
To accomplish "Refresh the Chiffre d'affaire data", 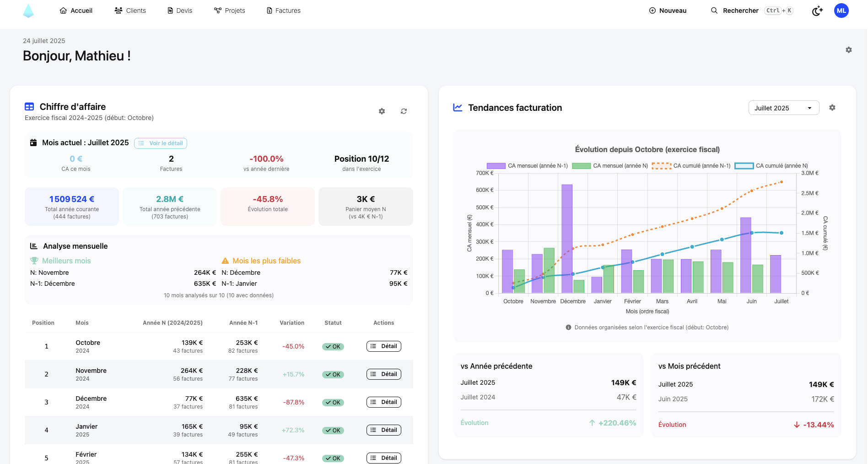I will click(403, 111).
